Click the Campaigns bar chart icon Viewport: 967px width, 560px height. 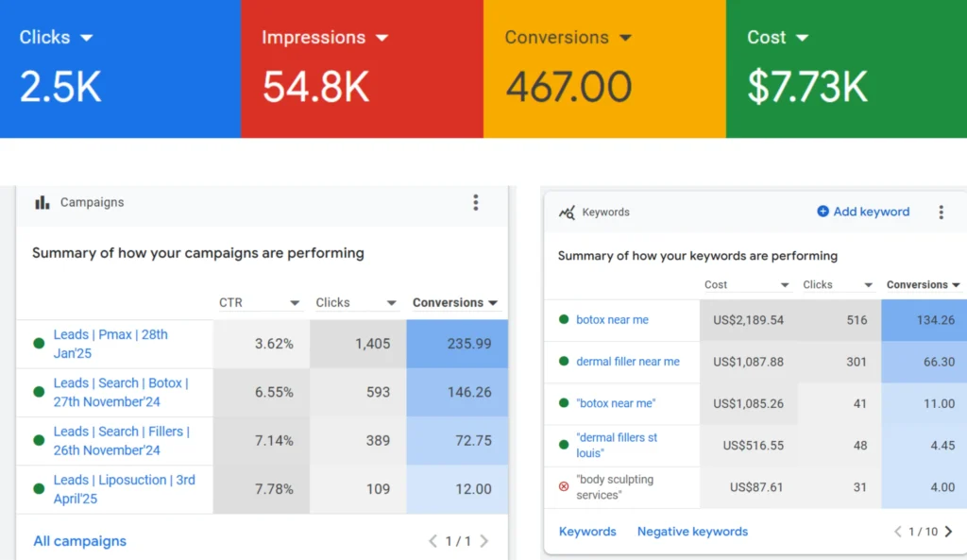point(42,202)
